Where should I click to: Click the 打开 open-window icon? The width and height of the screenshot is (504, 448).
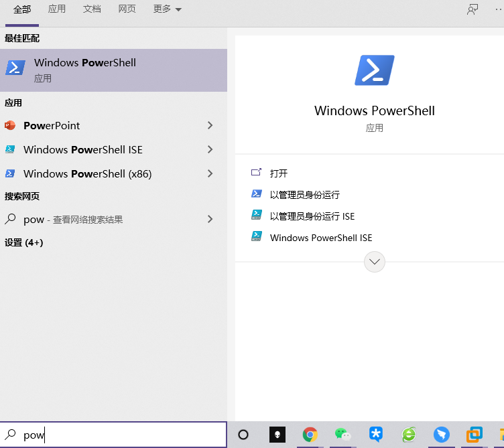pyautogui.click(x=256, y=173)
